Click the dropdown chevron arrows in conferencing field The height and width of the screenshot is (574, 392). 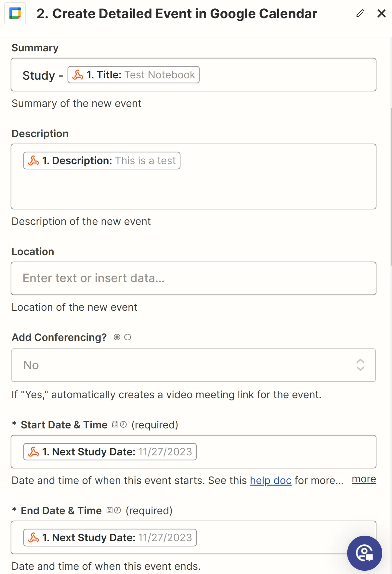click(x=360, y=365)
